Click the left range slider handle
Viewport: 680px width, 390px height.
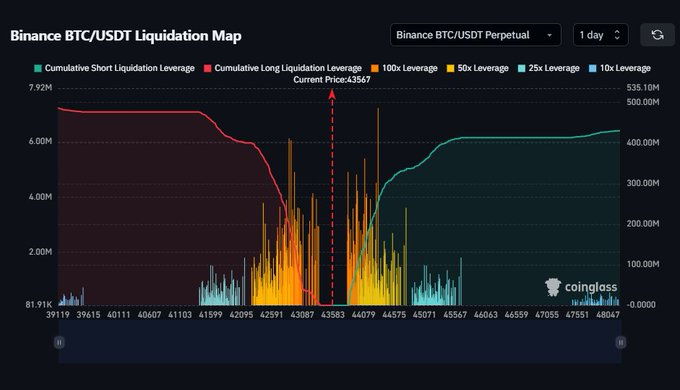pos(59,343)
